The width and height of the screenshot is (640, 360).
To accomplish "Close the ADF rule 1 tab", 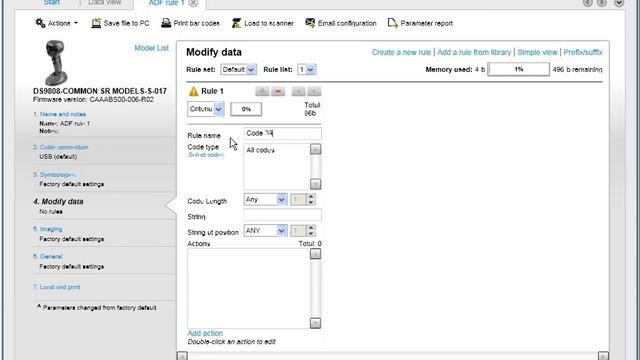I will point(193,3).
